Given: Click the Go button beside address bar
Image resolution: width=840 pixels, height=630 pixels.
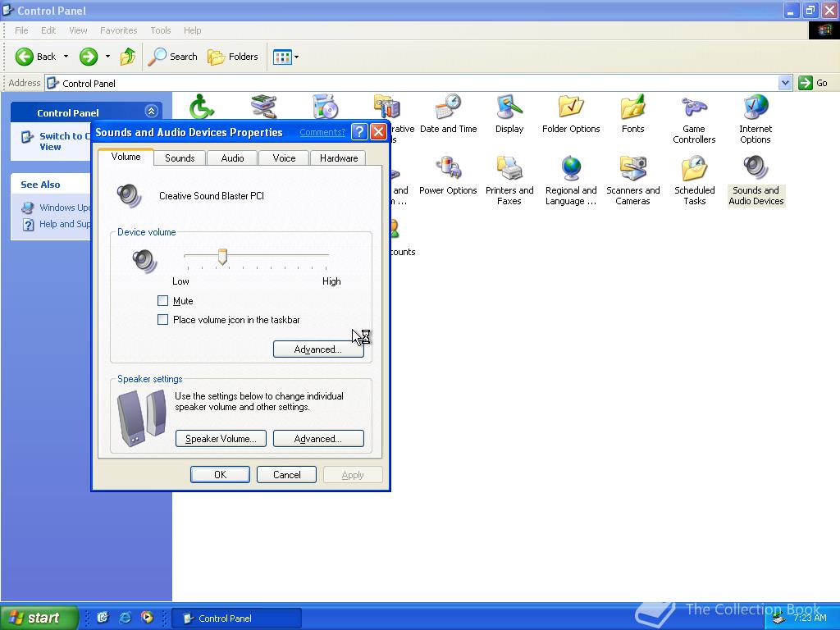Looking at the screenshot, I should tap(813, 83).
